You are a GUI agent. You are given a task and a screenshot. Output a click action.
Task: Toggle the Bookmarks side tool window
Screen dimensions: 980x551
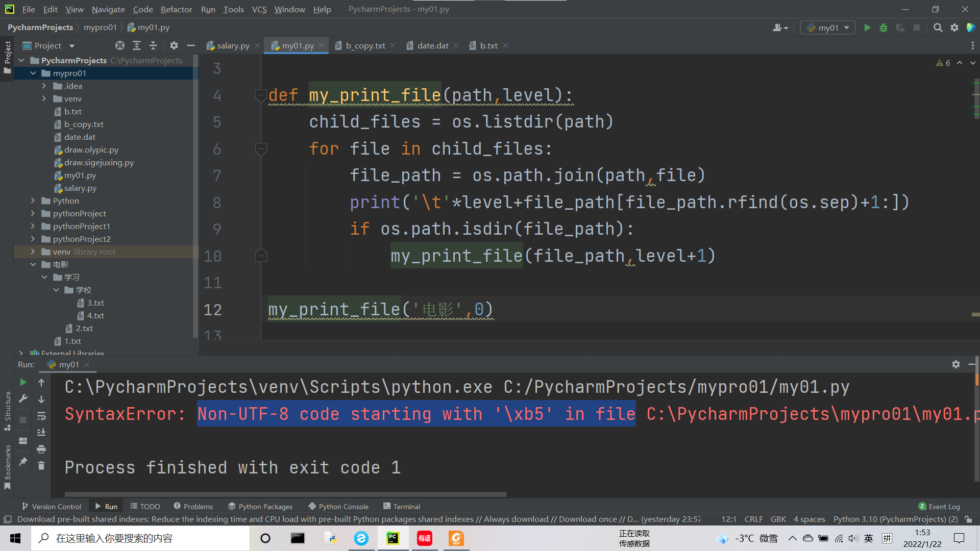pyautogui.click(x=7, y=467)
